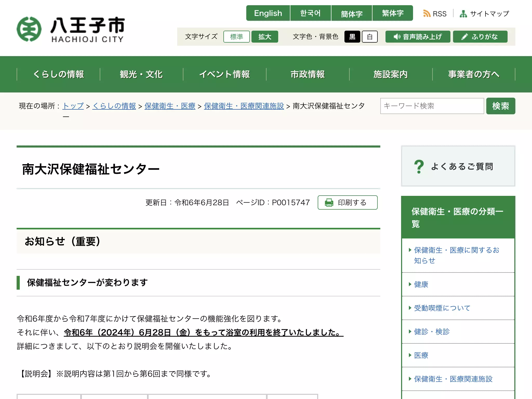Screen dimensions: 532x399
Task: Switch language to 簡体字
Action: 352,13
